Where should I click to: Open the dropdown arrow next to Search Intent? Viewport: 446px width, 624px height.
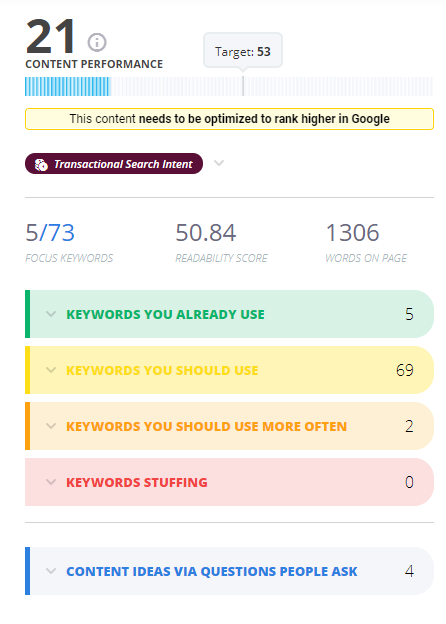[x=219, y=163]
